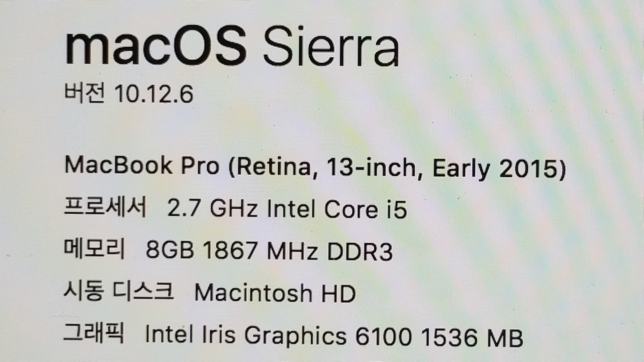Click the "Macintosh HD" startup disk name
The width and height of the screenshot is (644, 362).
tap(275, 293)
